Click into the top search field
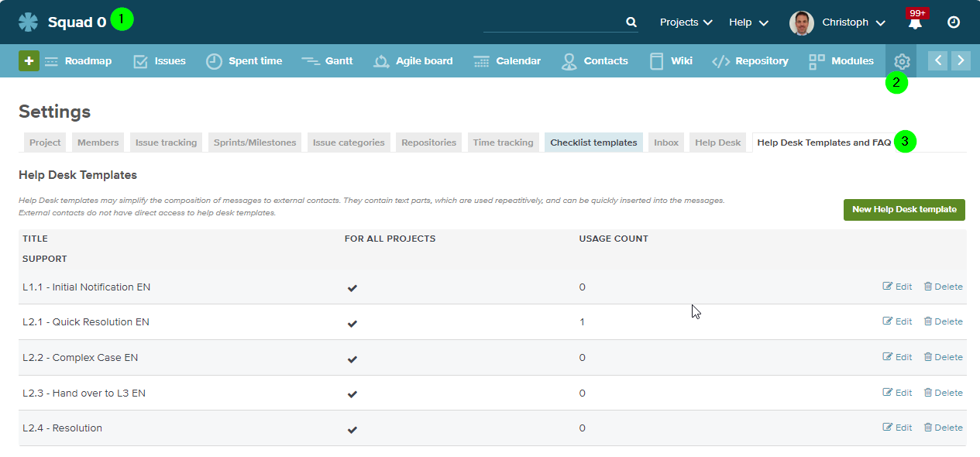 (x=553, y=22)
